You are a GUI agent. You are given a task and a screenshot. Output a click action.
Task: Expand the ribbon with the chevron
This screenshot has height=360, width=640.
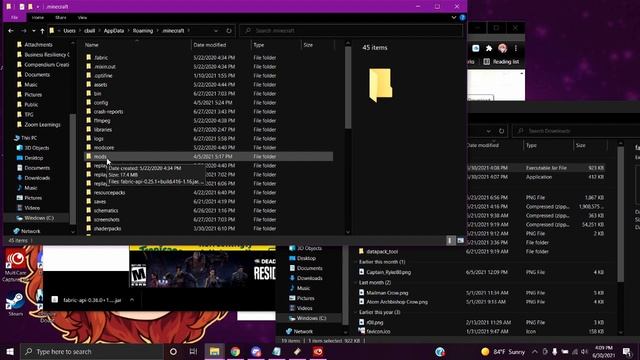tap(453, 18)
